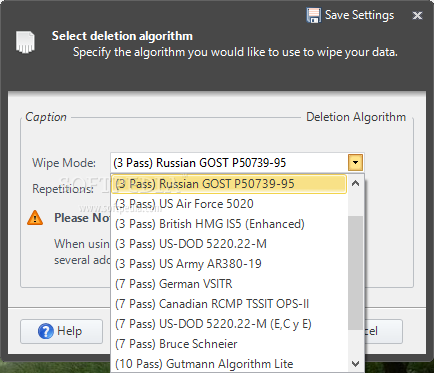Viewport: 434px width, 373px height.
Task: Close the deletion algorithm dialog
Action: point(417,15)
